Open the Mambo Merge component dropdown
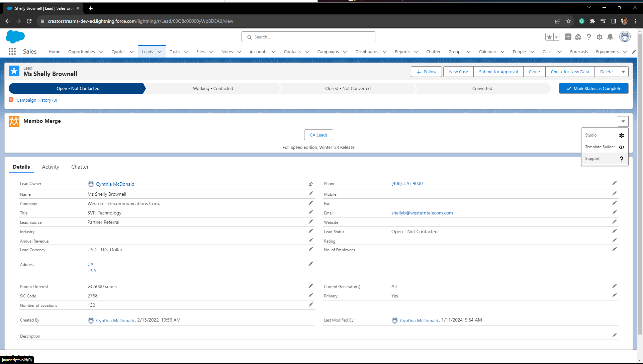The width and height of the screenshot is (643, 364). (x=623, y=121)
